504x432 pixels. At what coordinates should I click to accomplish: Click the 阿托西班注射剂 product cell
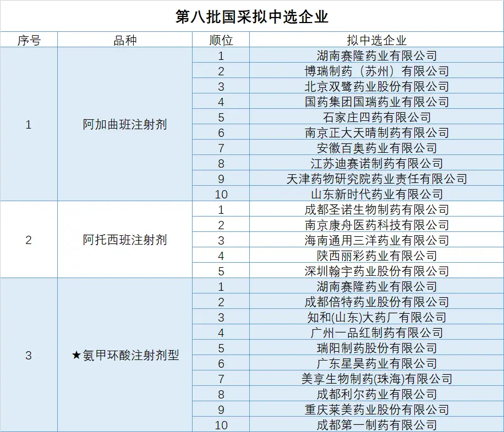point(125,240)
